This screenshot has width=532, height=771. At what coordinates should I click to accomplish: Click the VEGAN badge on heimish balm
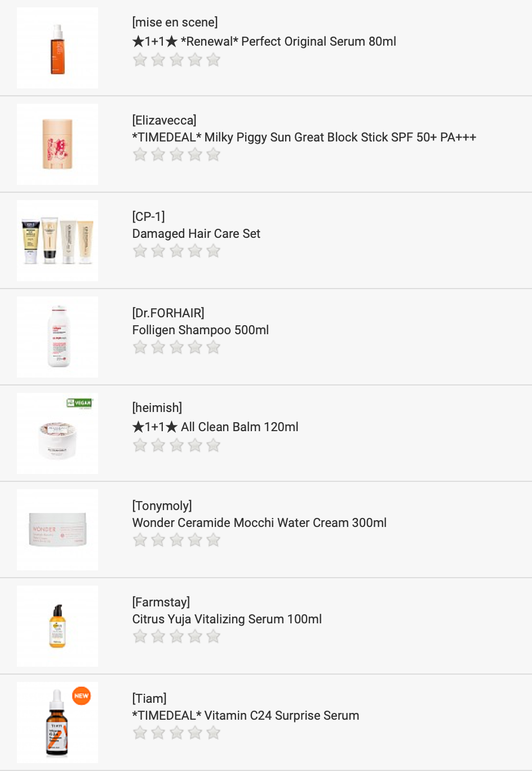click(79, 403)
